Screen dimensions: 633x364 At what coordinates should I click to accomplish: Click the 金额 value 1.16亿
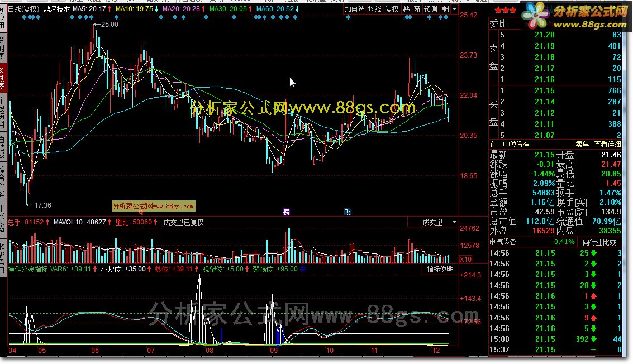click(x=542, y=202)
